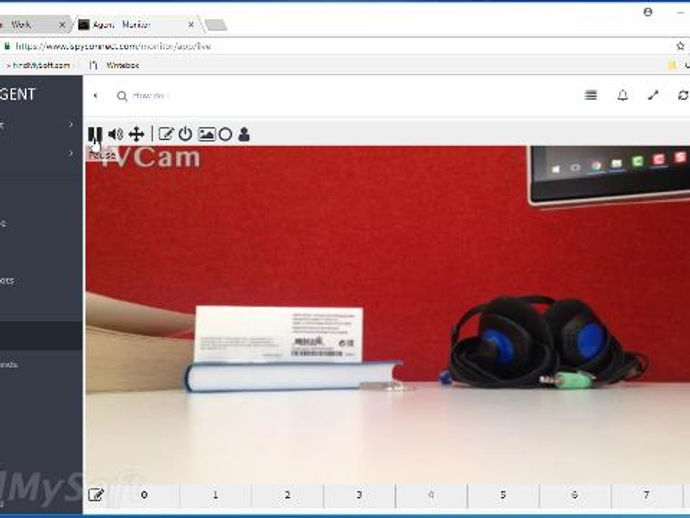Open the hamburger list menu icon
This screenshot has height=518, width=690.
click(x=591, y=95)
